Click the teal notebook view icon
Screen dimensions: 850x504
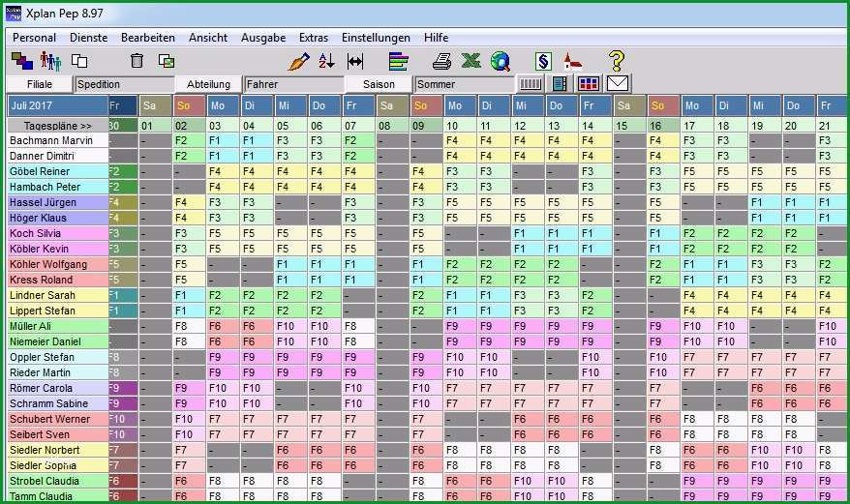[x=560, y=83]
